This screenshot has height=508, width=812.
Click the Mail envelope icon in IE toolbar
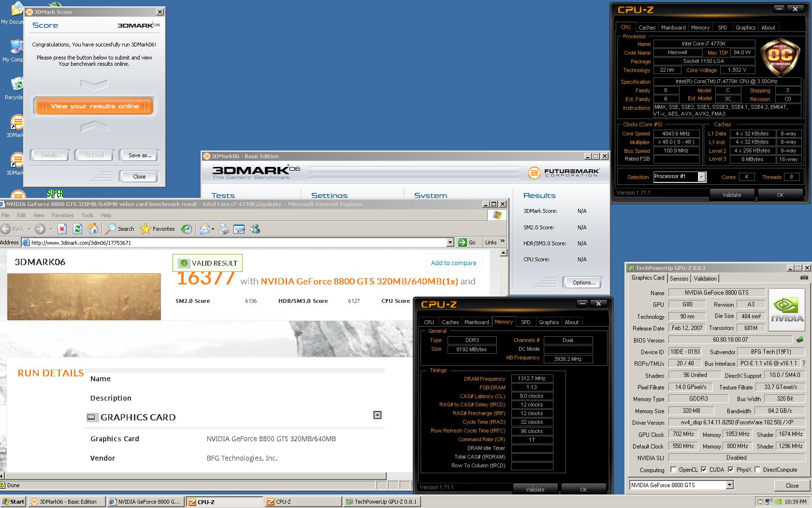[205, 229]
